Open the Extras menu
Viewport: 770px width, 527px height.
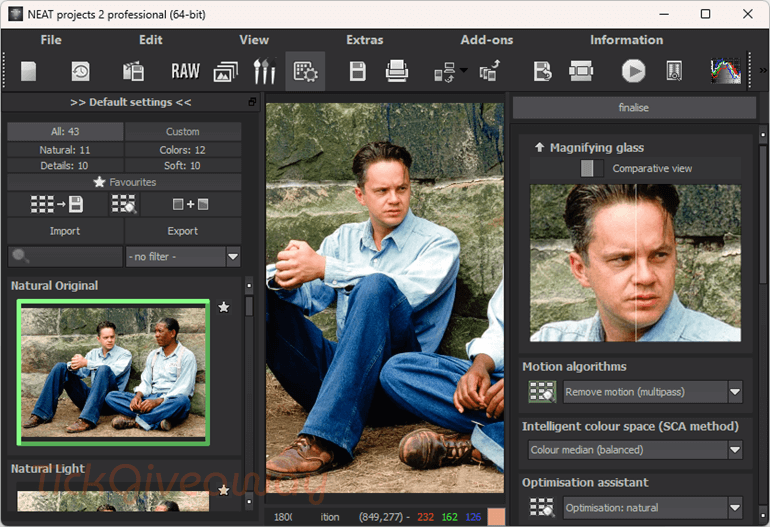(364, 40)
